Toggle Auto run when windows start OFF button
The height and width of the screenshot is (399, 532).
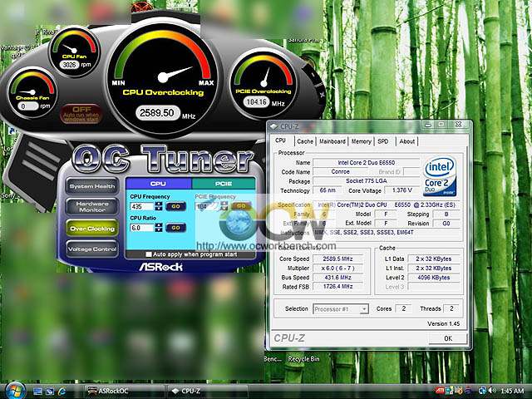(81, 113)
